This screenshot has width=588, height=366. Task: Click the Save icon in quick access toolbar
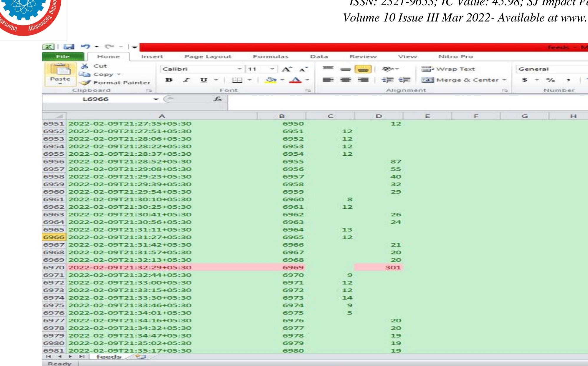click(x=70, y=46)
